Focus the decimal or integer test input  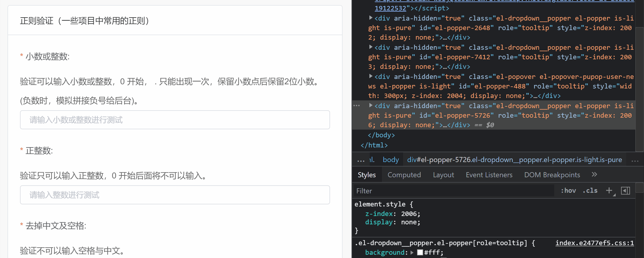click(175, 120)
